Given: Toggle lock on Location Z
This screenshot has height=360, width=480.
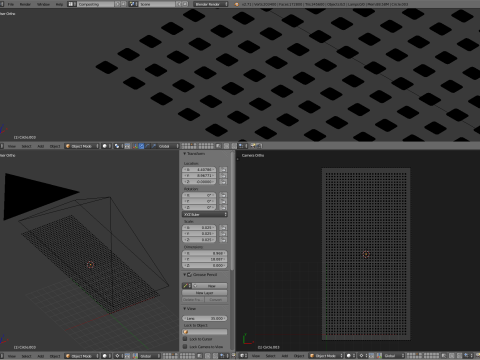Looking at the screenshot, I should (223, 182).
